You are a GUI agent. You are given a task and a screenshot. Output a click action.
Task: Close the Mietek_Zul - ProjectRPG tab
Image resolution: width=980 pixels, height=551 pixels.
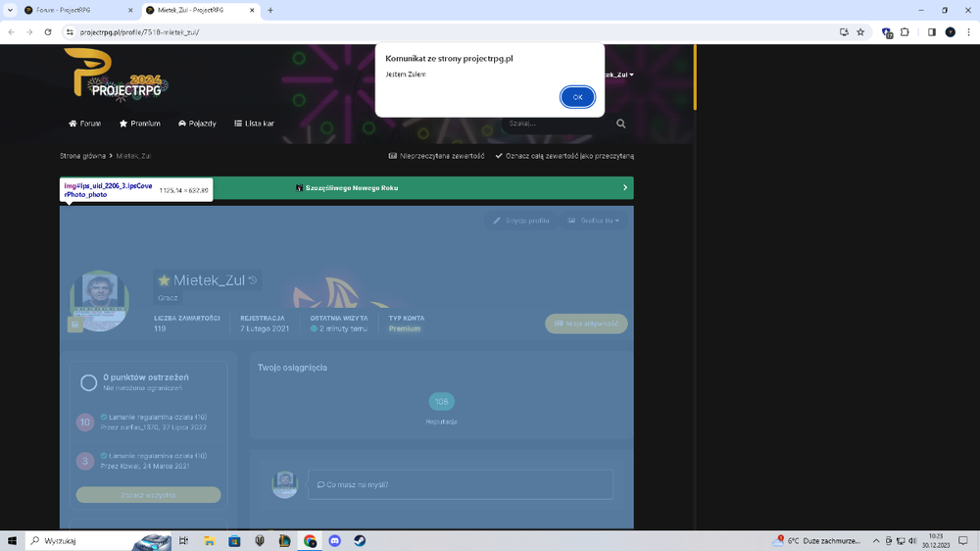(252, 10)
